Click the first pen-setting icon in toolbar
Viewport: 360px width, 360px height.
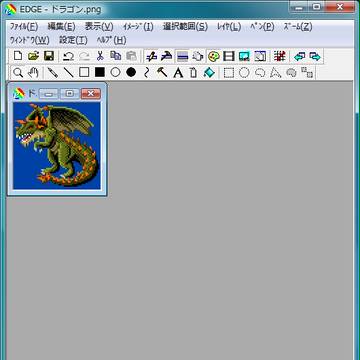pos(151,56)
